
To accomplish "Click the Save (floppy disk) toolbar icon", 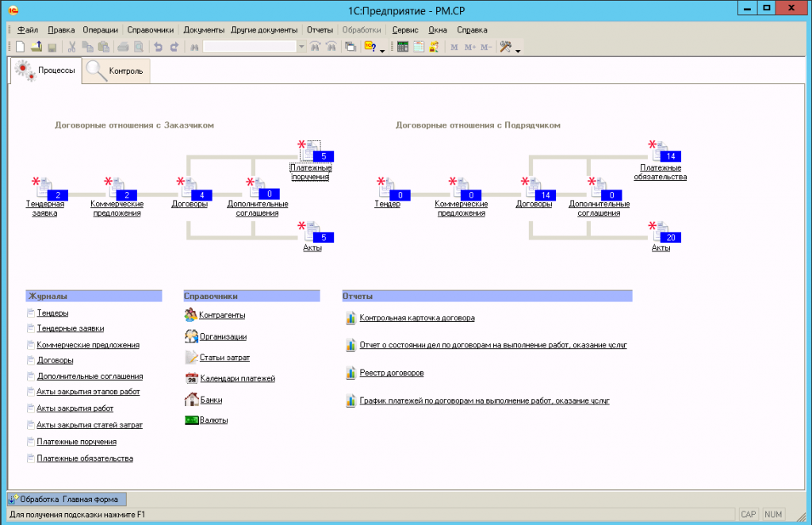I will [x=52, y=47].
